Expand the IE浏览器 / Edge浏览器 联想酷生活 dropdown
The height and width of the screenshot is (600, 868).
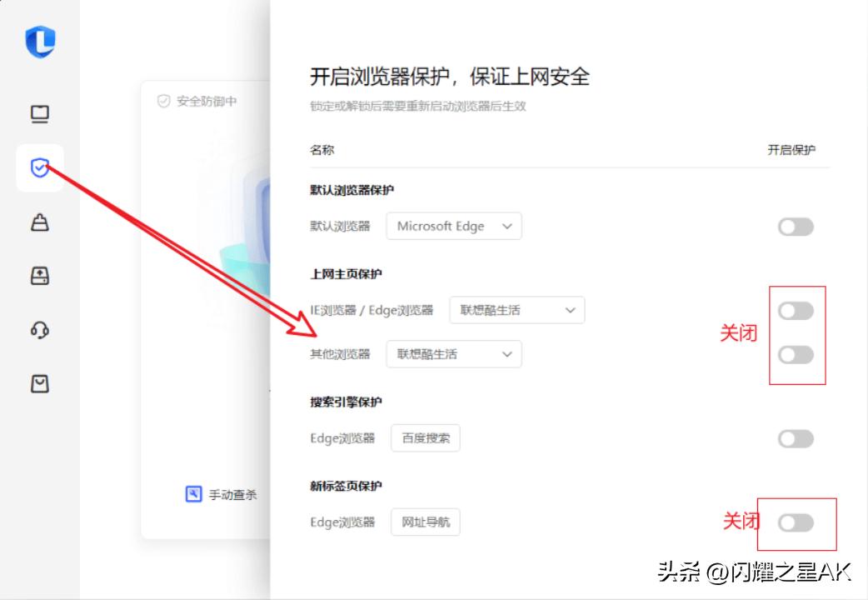(516, 311)
